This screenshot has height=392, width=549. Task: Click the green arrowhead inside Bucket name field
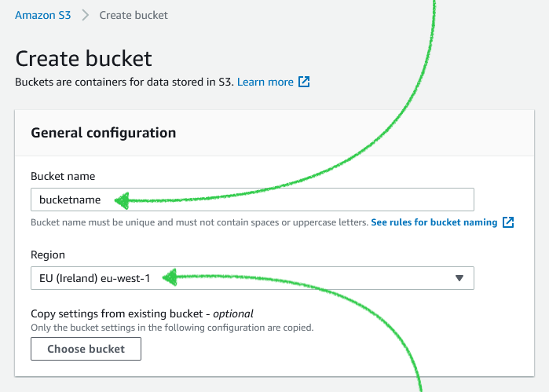click(x=120, y=200)
